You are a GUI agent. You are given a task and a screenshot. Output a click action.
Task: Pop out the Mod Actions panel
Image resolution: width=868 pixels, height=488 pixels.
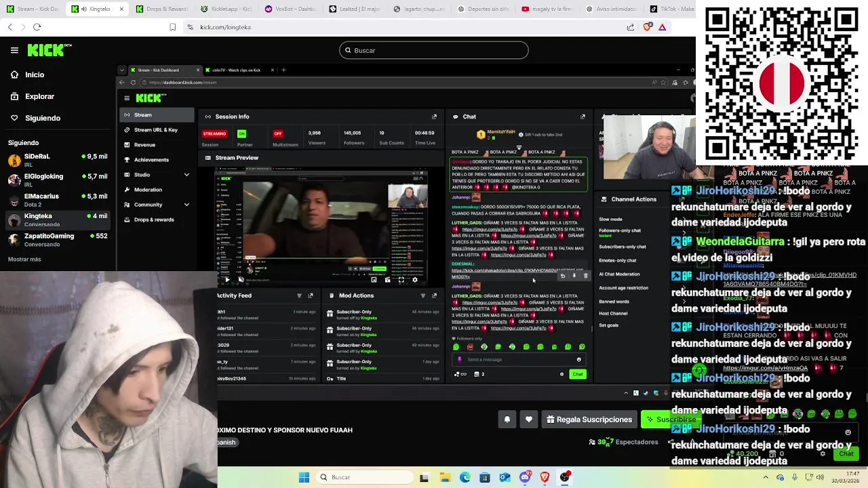[434, 296]
